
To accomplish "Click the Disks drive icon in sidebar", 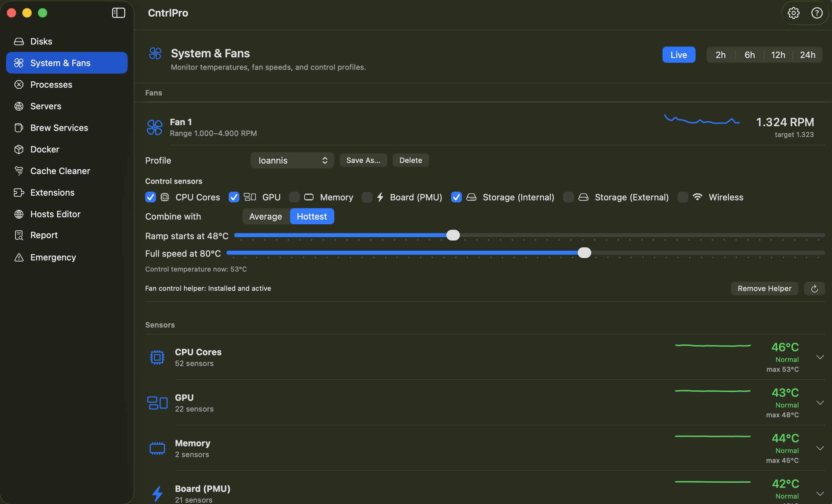I will pyautogui.click(x=19, y=41).
